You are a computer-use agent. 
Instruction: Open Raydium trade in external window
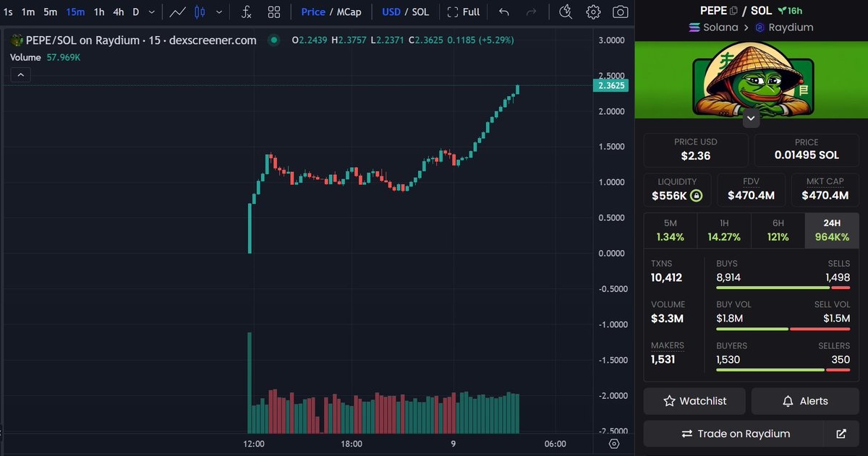pyautogui.click(x=841, y=434)
